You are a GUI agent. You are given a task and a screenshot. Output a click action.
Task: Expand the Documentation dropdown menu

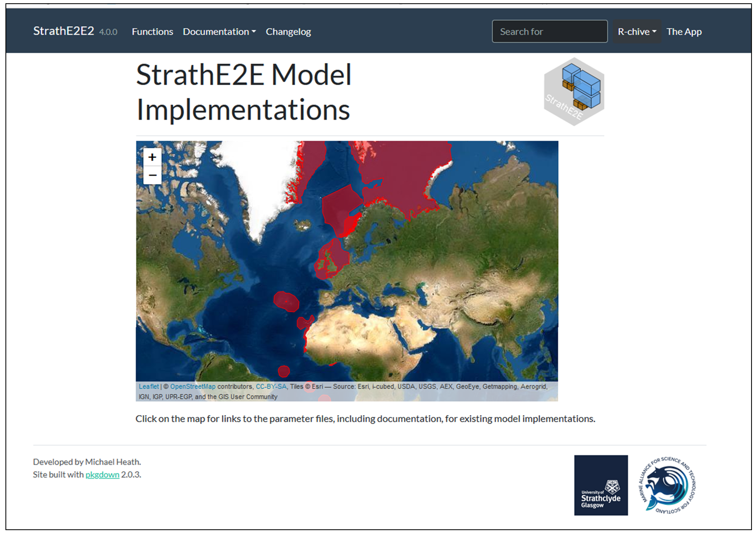tap(219, 32)
